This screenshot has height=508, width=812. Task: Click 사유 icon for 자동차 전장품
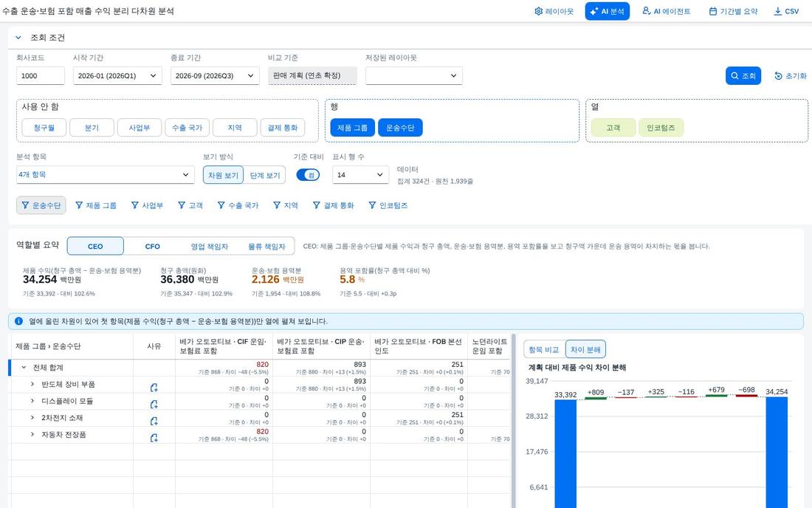154,438
